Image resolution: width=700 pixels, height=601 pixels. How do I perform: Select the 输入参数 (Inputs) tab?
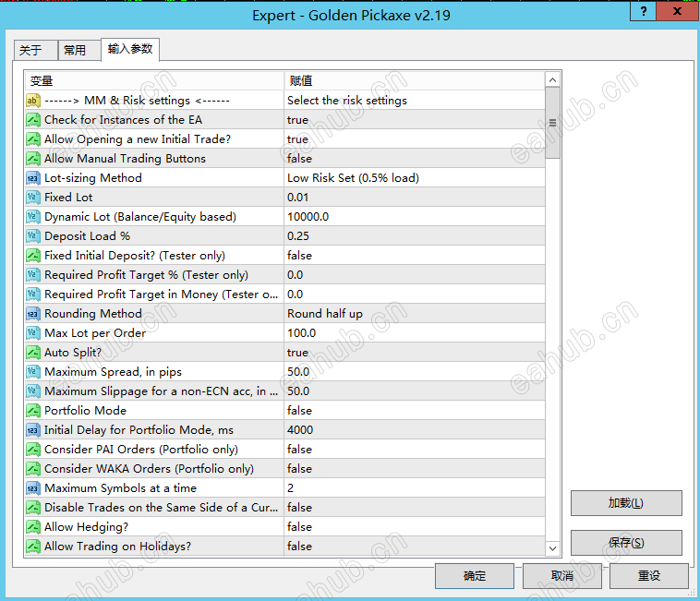(x=130, y=49)
